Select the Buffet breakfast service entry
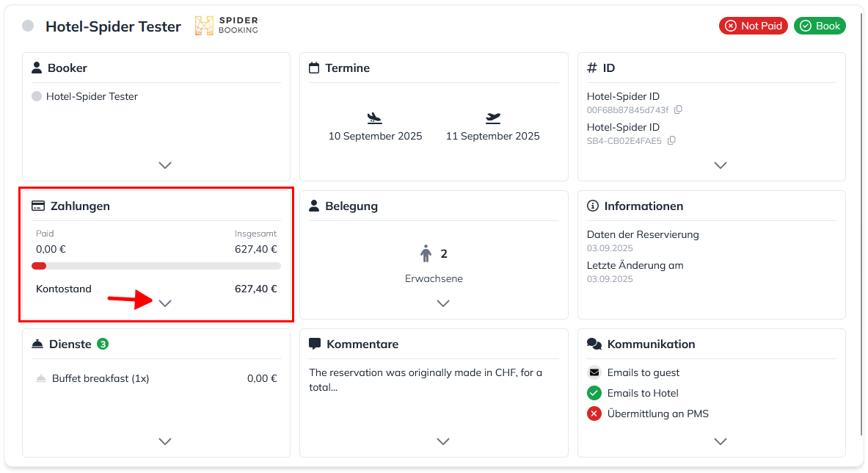This screenshot has width=868, height=473. click(x=101, y=379)
